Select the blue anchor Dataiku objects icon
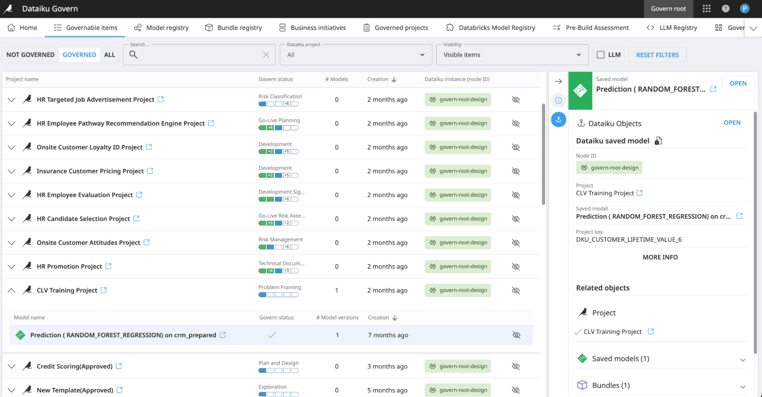762x397 pixels. [558, 119]
